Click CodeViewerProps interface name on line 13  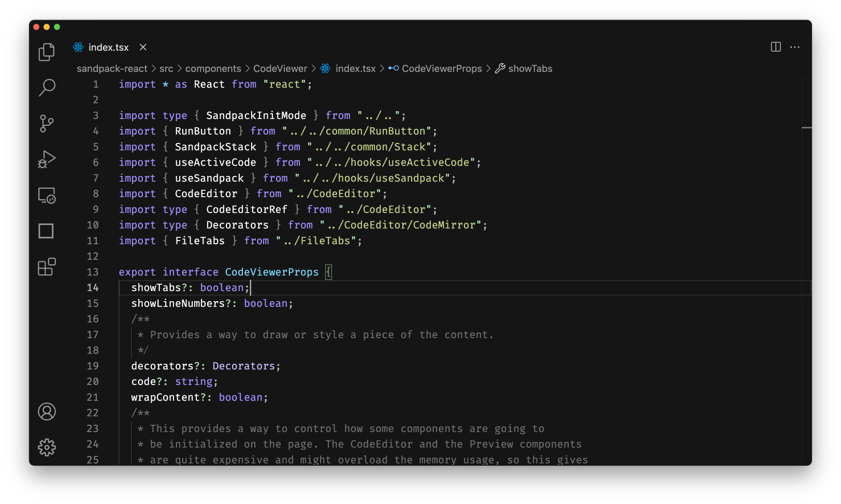coord(272,272)
